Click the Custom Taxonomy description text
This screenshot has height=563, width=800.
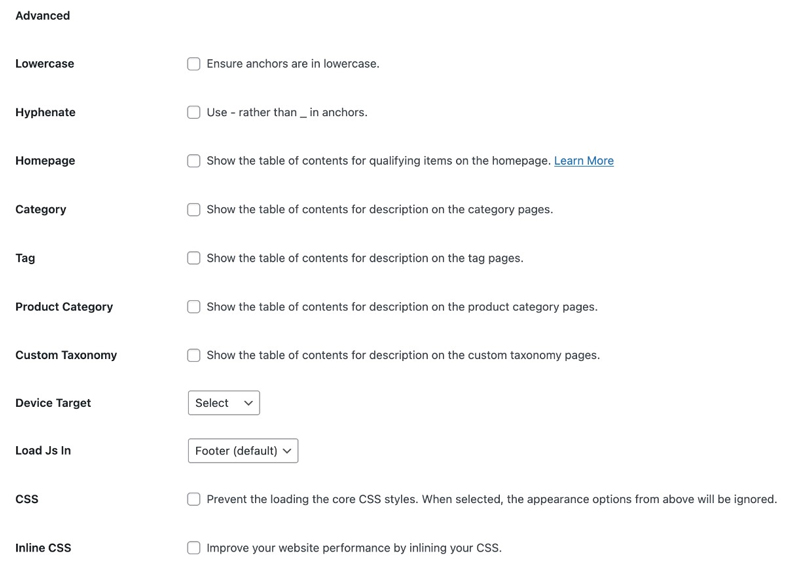(403, 355)
